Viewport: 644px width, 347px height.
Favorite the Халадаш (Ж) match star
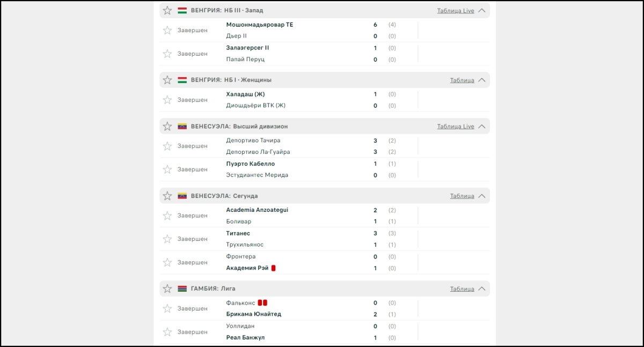coord(167,100)
